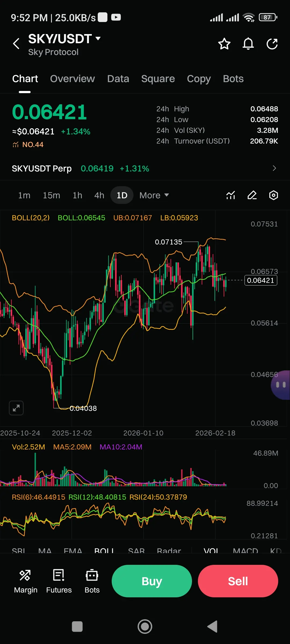Image resolution: width=290 pixels, height=644 pixels.
Task: Switch to the Overview tab
Action: pos(73,79)
